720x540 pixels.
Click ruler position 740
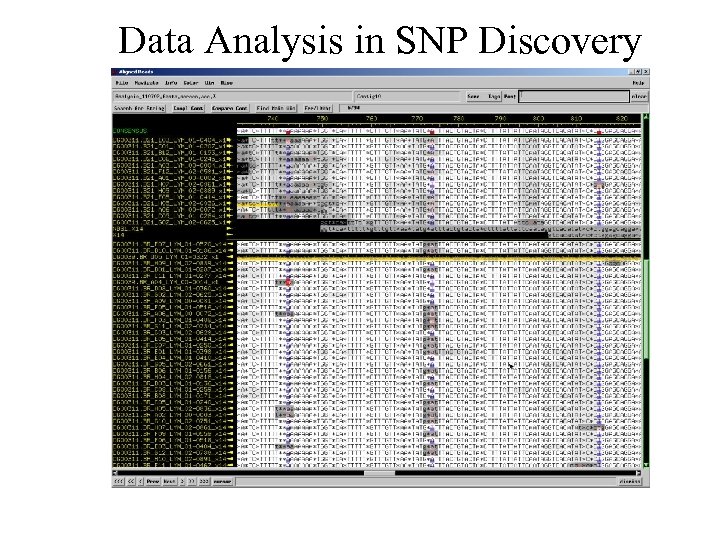click(x=273, y=118)
